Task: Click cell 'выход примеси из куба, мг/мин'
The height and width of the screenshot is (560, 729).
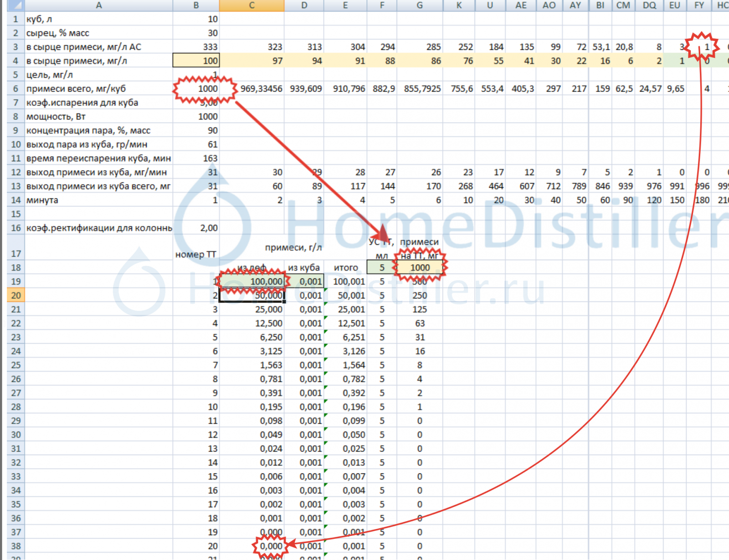Action: [x=99, y=172]
